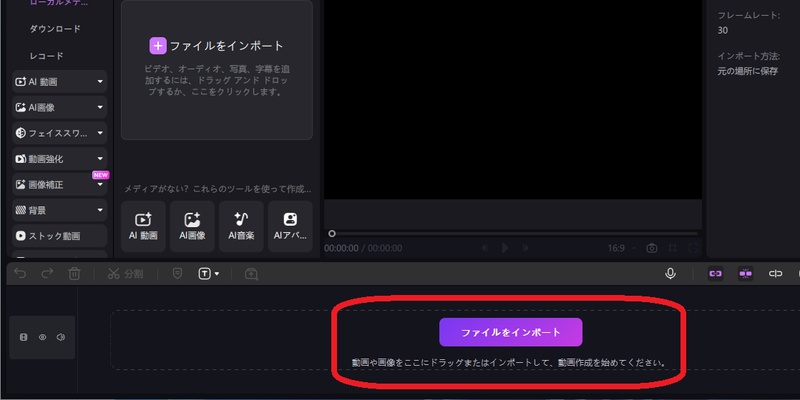The image size is (800, 400).
Task: Toggle the track eye visibility icon
Action: (x=43, y=337)
